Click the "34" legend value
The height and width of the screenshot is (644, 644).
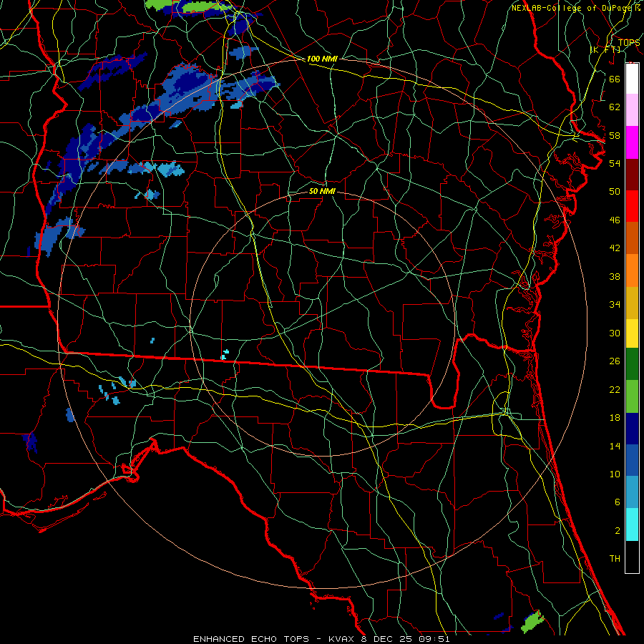615,305
